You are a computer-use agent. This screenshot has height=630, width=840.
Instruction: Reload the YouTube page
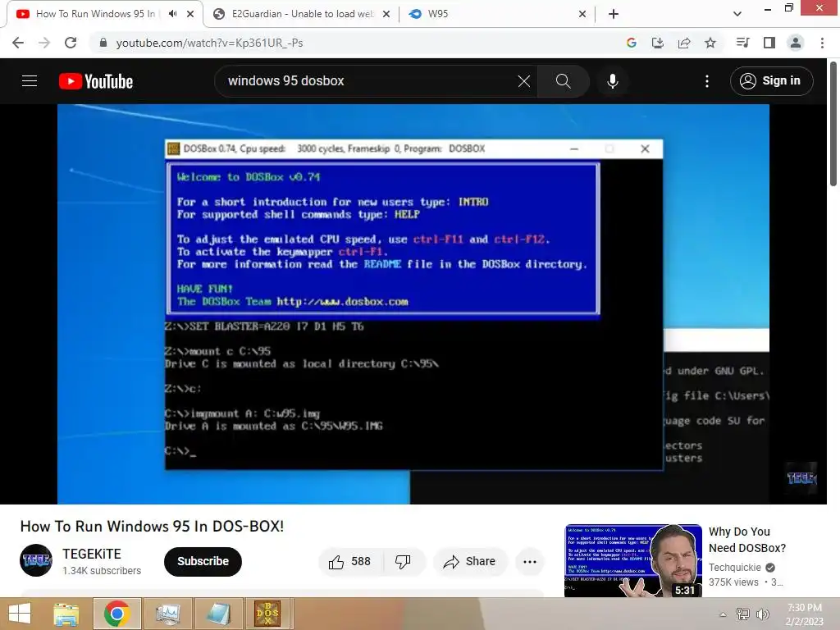(71, 43)
